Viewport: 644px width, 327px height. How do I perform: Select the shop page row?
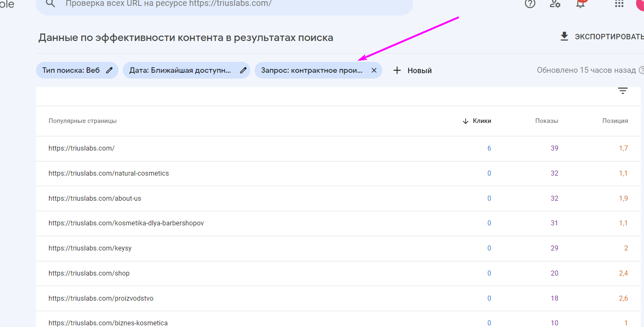(338, 273)
